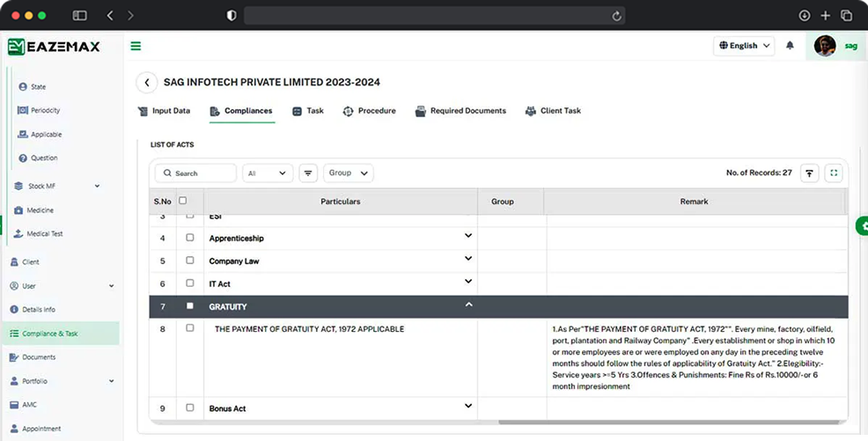Show browser tab overview

tap(846, 16)
